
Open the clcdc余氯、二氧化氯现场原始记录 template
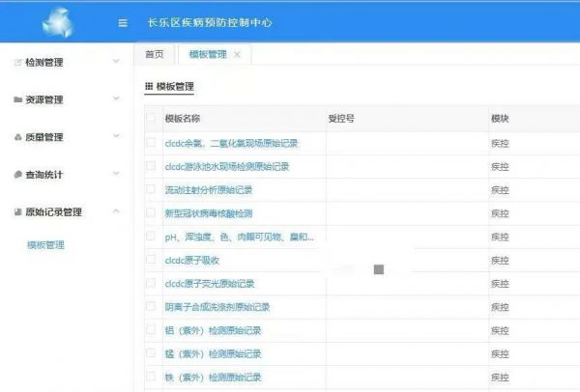pyautogui.click(x=232, y=143)
